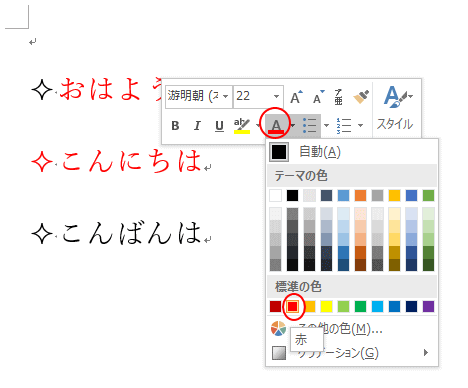Click the phonetic guide (ruby) icon
The width and height of the screenshot is (468, 388).
coord(338,97)
